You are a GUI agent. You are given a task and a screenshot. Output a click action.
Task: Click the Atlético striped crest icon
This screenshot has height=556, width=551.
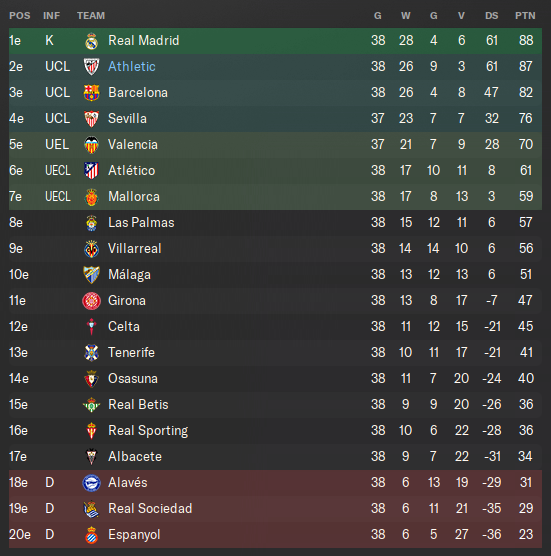91,171
